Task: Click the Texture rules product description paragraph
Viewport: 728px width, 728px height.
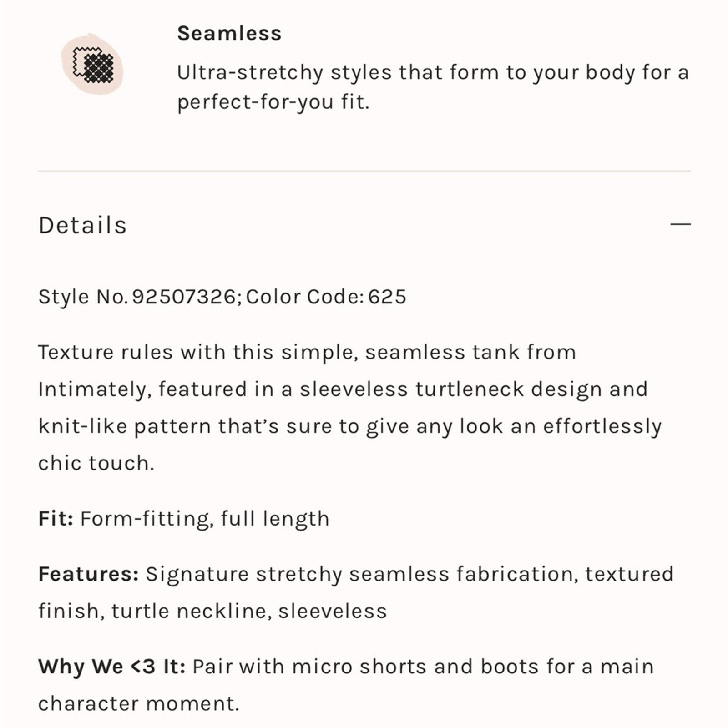Action: (350, 408)
